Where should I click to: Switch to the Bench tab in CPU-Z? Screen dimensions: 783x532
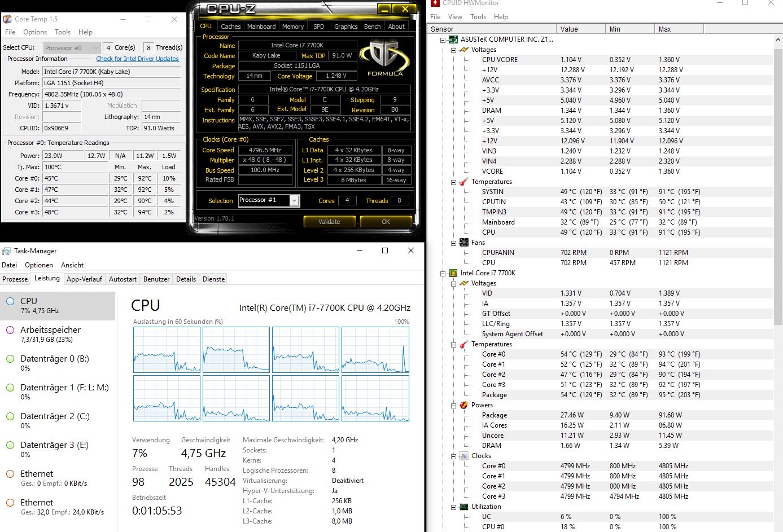pos(372,27)
